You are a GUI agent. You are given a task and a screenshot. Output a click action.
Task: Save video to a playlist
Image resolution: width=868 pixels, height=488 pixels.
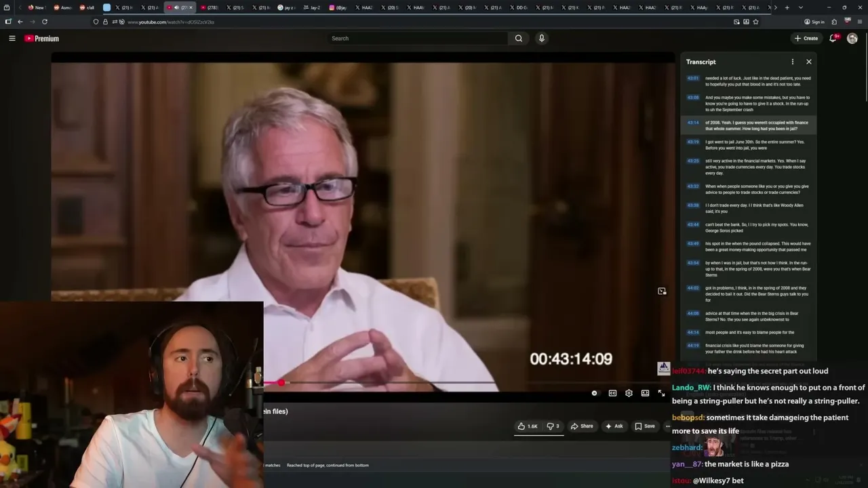(x=644, y=426)
